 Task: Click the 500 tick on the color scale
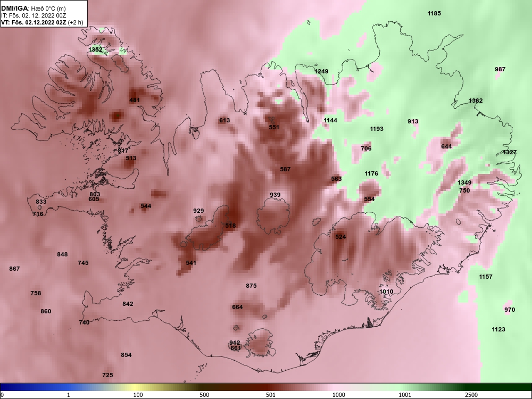click(x=204, y=395)
